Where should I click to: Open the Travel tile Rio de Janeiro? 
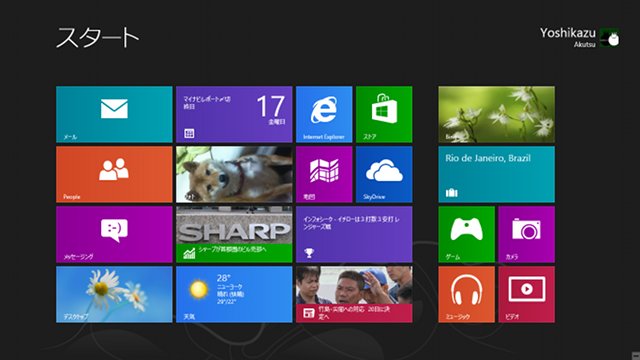(x=497, y=174)
